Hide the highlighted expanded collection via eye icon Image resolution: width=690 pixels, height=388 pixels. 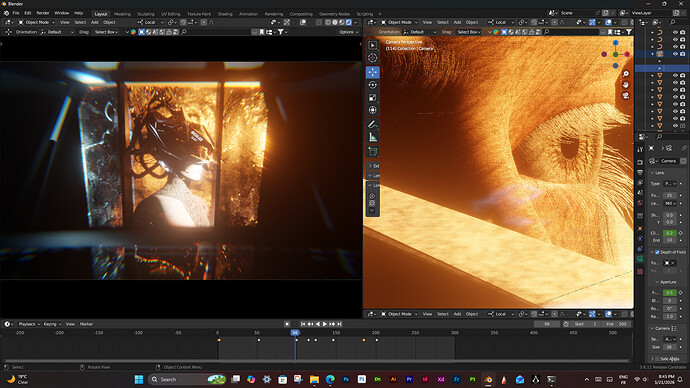coord(675,54)
